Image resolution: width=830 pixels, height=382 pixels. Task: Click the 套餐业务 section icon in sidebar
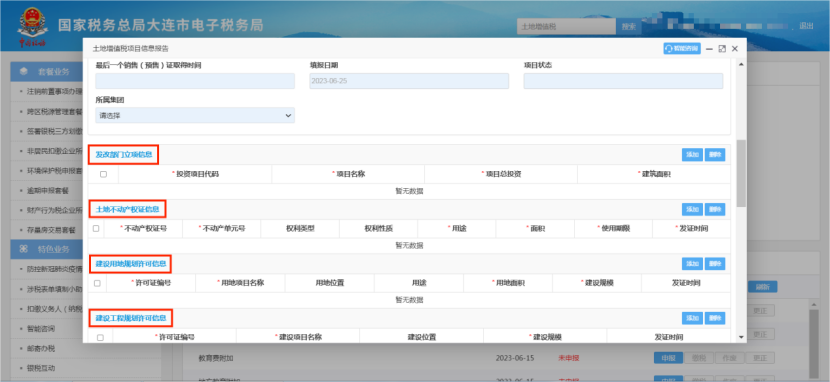coord(24,71)
